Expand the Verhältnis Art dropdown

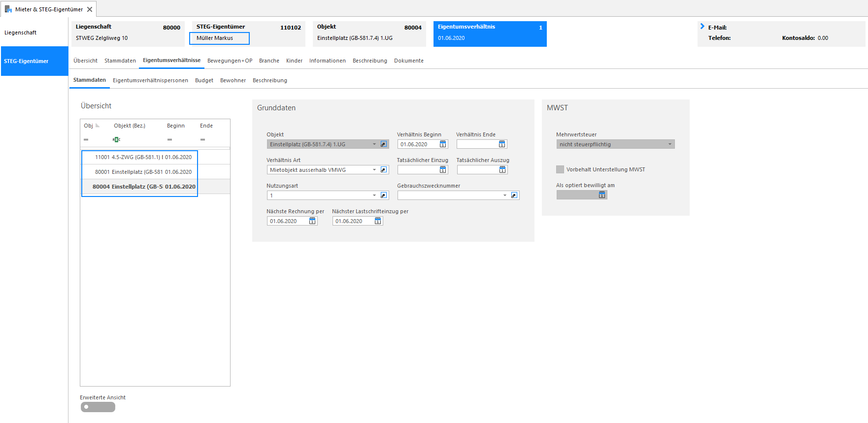374,170
